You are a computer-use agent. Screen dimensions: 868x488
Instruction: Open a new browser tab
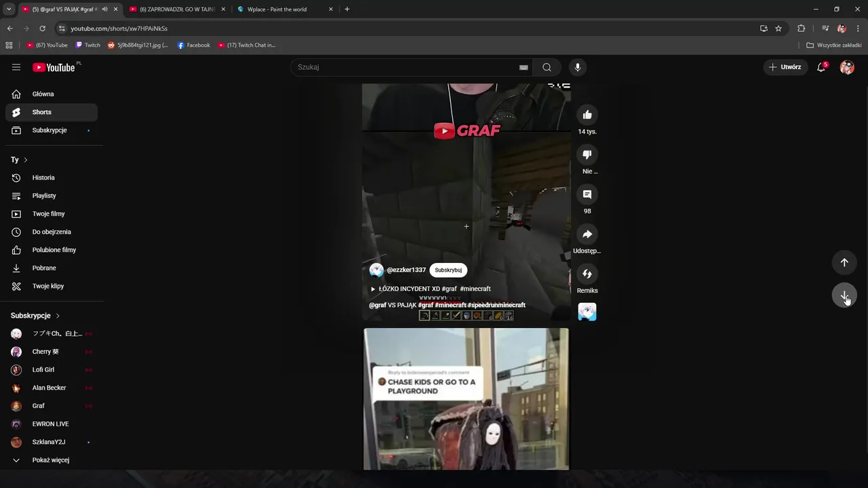(347, 9)
